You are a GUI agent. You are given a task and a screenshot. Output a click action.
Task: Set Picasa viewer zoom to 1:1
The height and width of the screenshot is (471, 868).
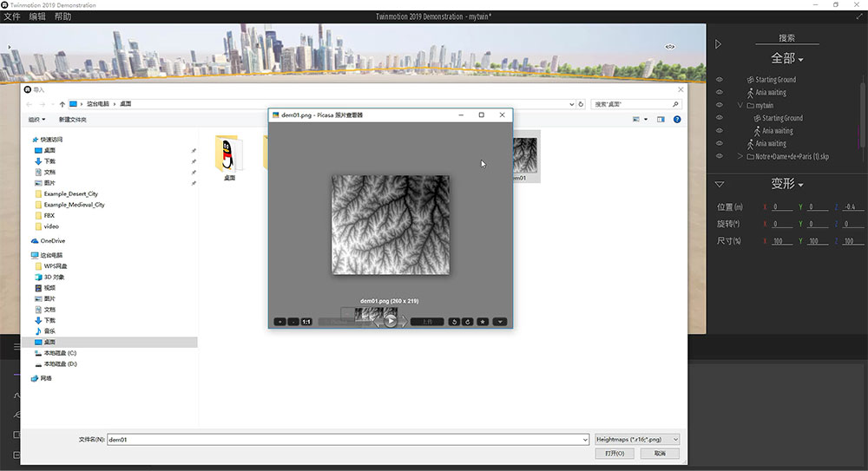pos(306,322)
